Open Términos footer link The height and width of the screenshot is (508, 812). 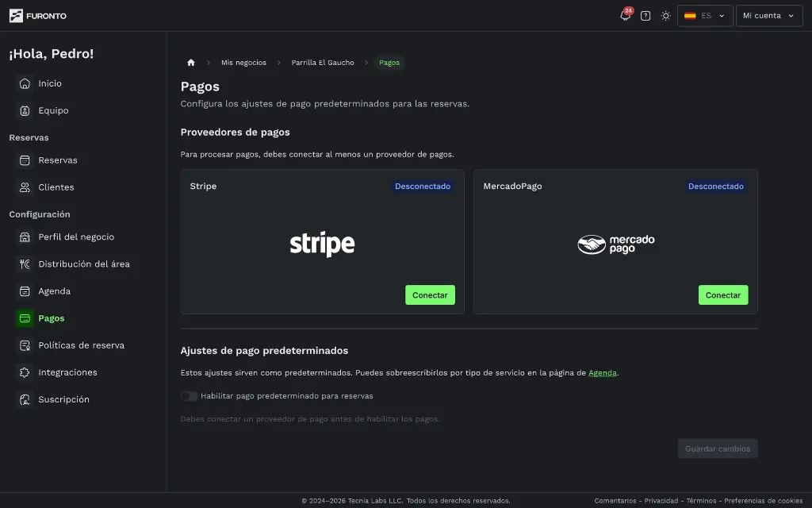click(x=701, y=501)
